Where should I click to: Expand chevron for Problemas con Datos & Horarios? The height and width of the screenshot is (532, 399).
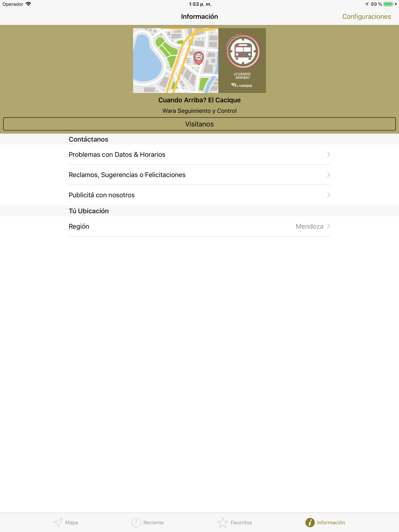click(x=328, y=155)
